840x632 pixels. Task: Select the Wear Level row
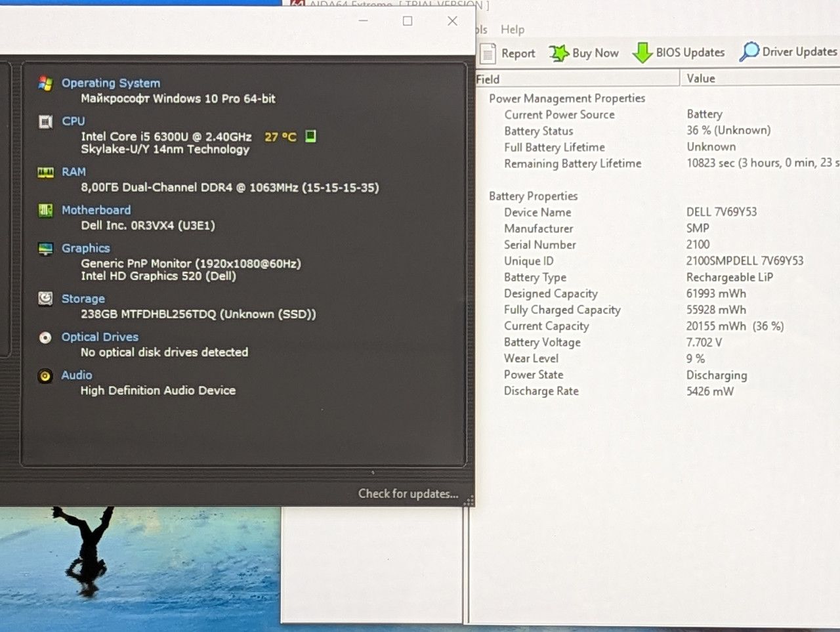[x=656, y=358]
